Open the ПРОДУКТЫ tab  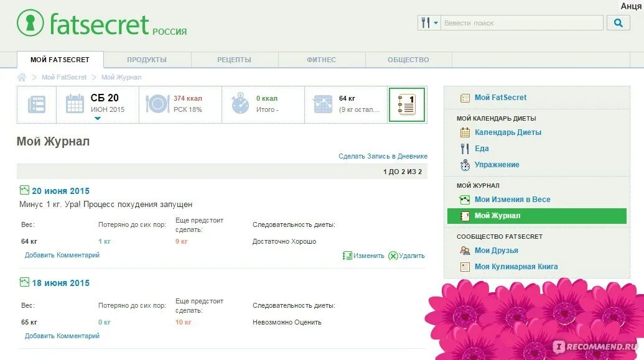click(x=147, y=60)
